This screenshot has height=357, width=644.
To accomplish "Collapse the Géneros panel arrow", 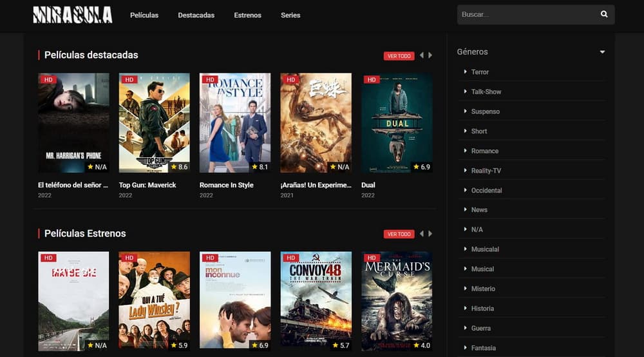I will tap(602, 52).
